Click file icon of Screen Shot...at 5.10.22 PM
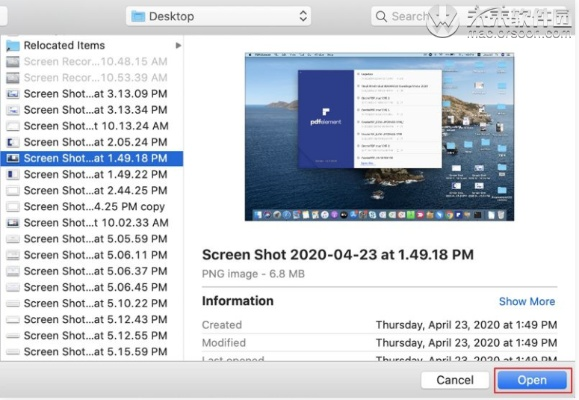 tap(13, 304)
